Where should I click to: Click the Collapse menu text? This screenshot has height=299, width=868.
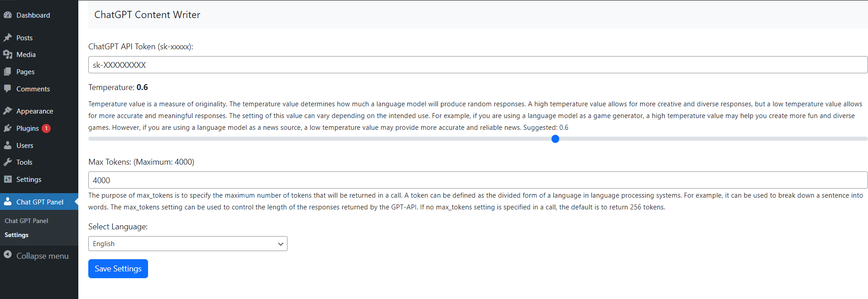coord(43,256)
